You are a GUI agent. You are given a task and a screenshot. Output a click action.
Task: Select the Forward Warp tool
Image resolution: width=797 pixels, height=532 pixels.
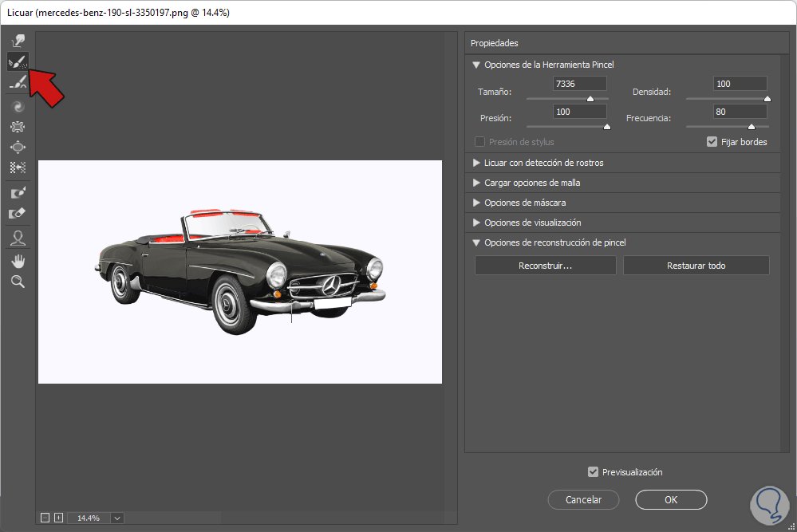(18, 40)
